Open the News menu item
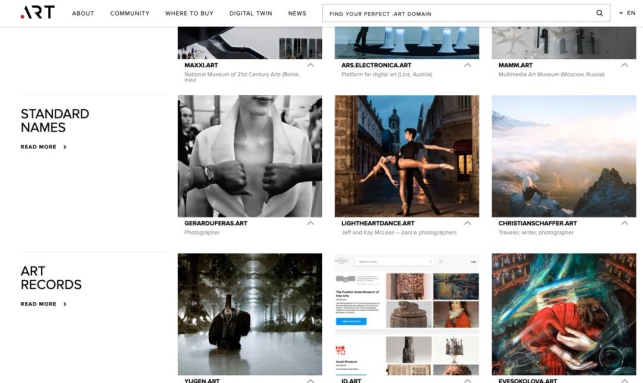 [x=297, y=14]
